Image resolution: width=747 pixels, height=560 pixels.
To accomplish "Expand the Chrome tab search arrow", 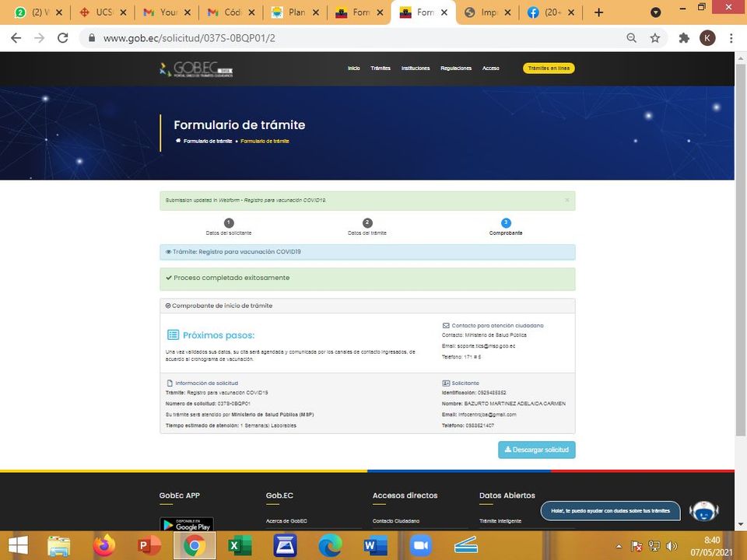I will (x=656, y=12).
